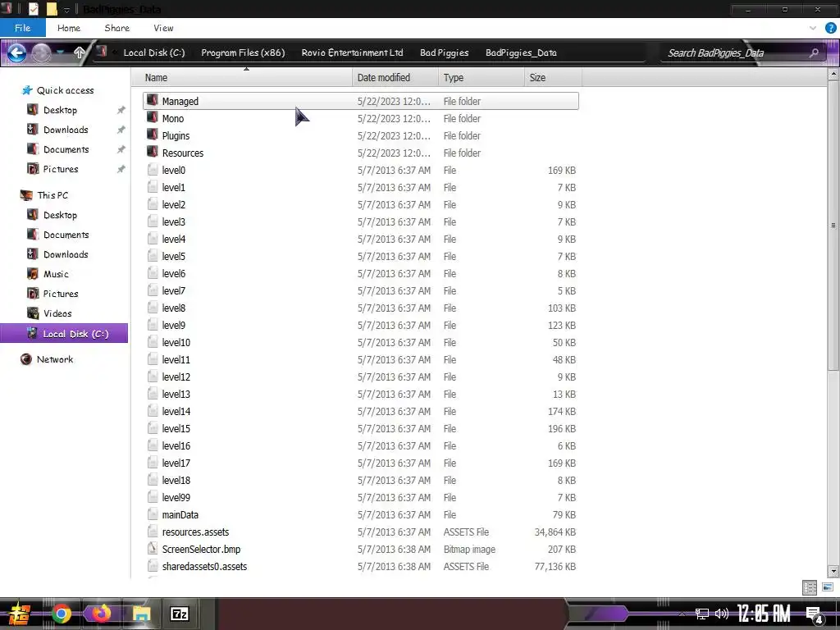Select Pictures under This PC
This screenshot has height=630, width=840.
coord(61,294)
